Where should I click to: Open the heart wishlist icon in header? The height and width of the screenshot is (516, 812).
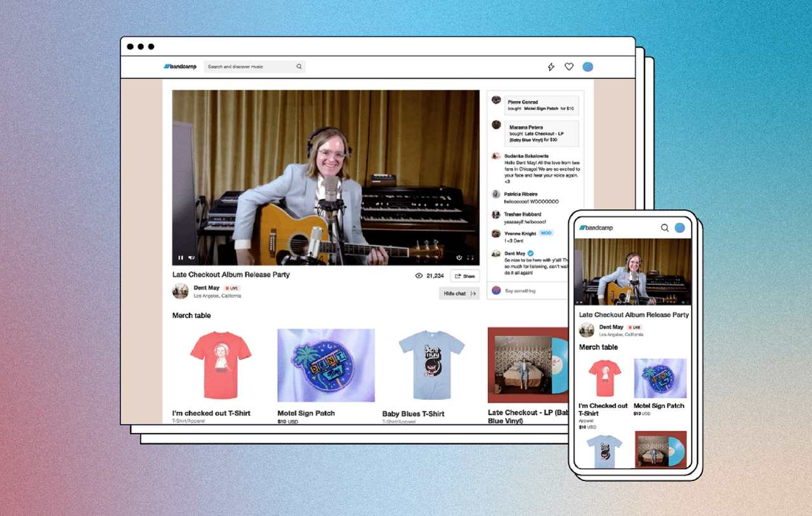pos(569,67)
